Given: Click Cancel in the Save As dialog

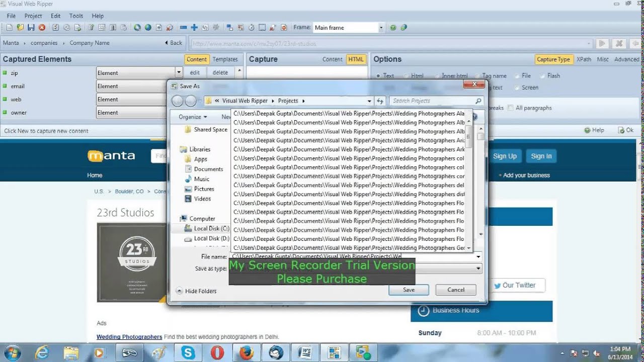Looking at the screenshot, I should point(456,290).
